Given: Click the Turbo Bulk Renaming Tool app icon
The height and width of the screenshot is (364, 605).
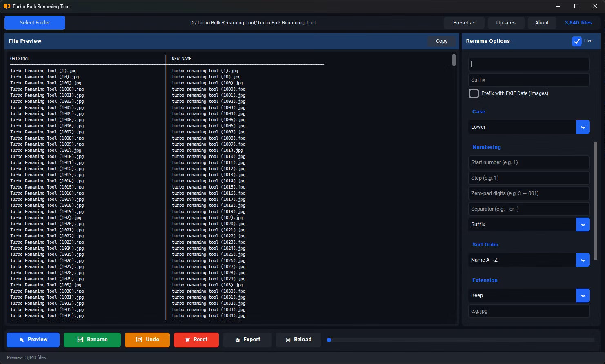Looking at the screenshot, I should point(7,6).
